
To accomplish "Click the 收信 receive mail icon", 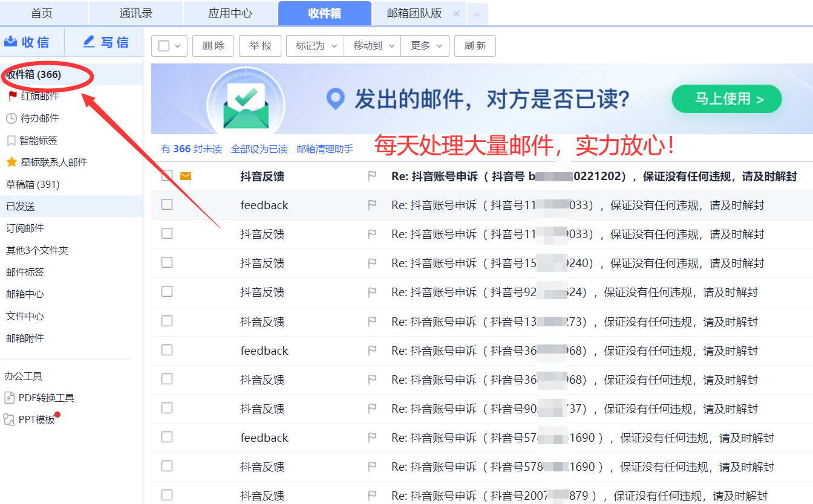I will click(x=11, y=42).
